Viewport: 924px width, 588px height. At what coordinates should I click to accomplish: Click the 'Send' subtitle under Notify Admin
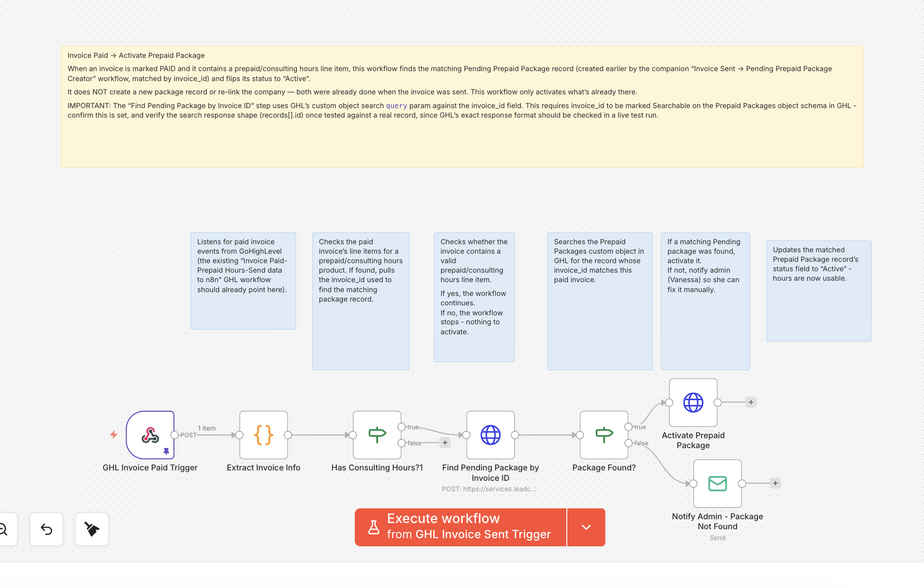tap(718, 538)
